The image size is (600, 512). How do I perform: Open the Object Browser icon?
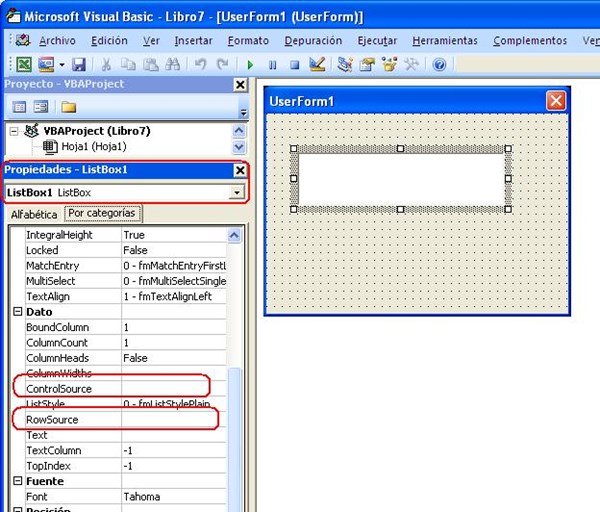click(x=389, y=64)
